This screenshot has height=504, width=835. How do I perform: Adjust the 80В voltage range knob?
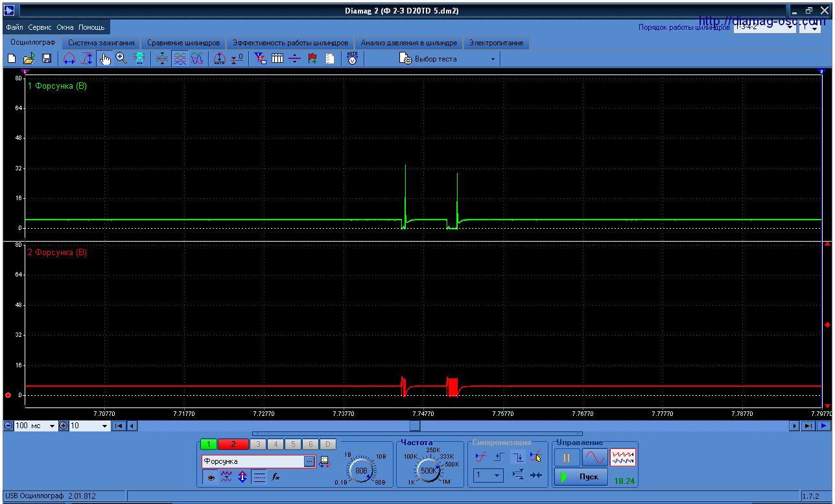pos(362,470)
